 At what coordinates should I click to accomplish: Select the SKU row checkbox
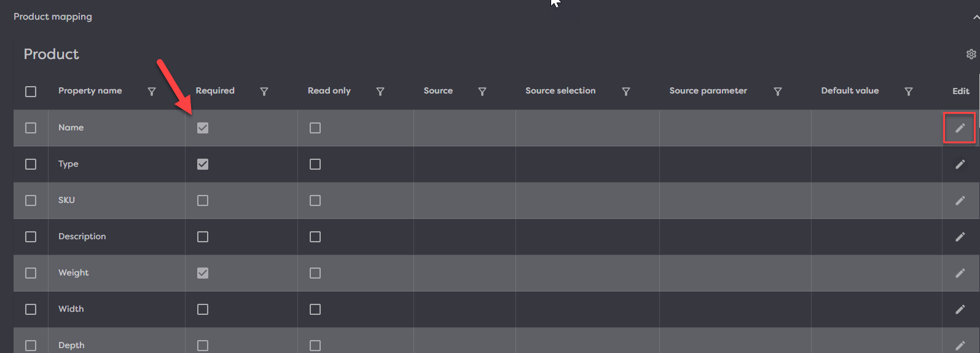coord(31,200)
